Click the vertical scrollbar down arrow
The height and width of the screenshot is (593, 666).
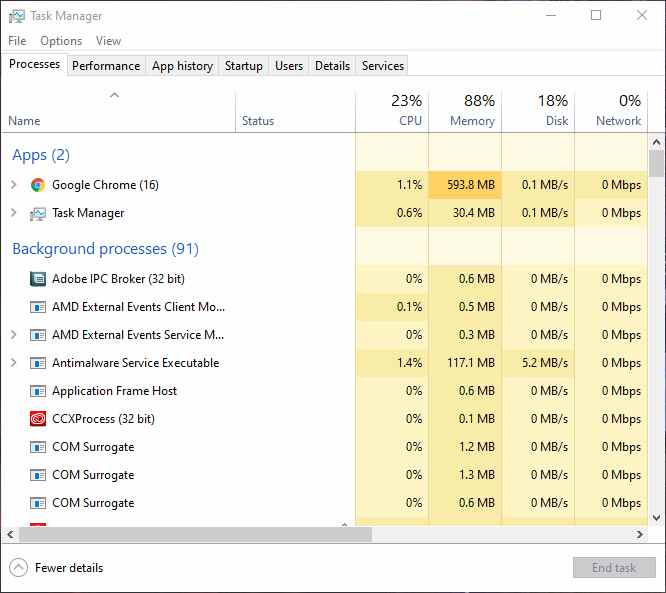[657, 517]
